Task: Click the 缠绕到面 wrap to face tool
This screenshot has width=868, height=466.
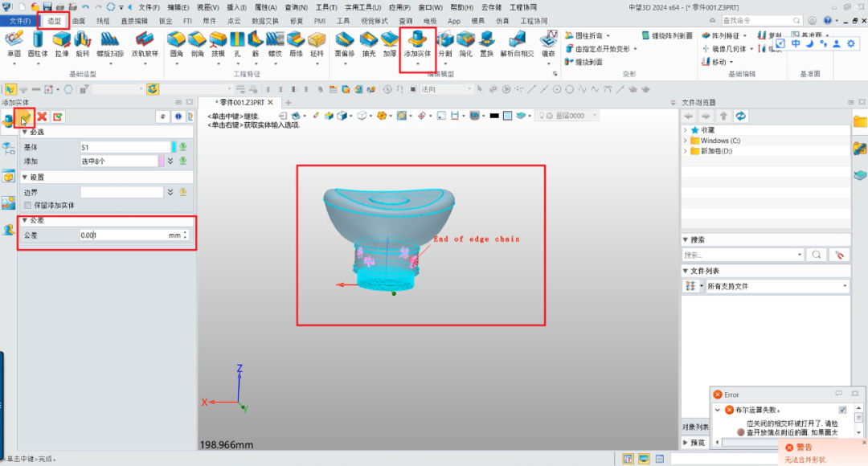Action: 583,62
